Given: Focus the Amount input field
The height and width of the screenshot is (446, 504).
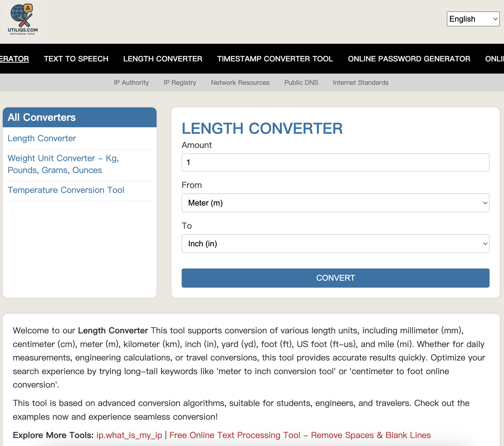Looking at the screenshot, I should pyautogui.click(x=336, y=162).
